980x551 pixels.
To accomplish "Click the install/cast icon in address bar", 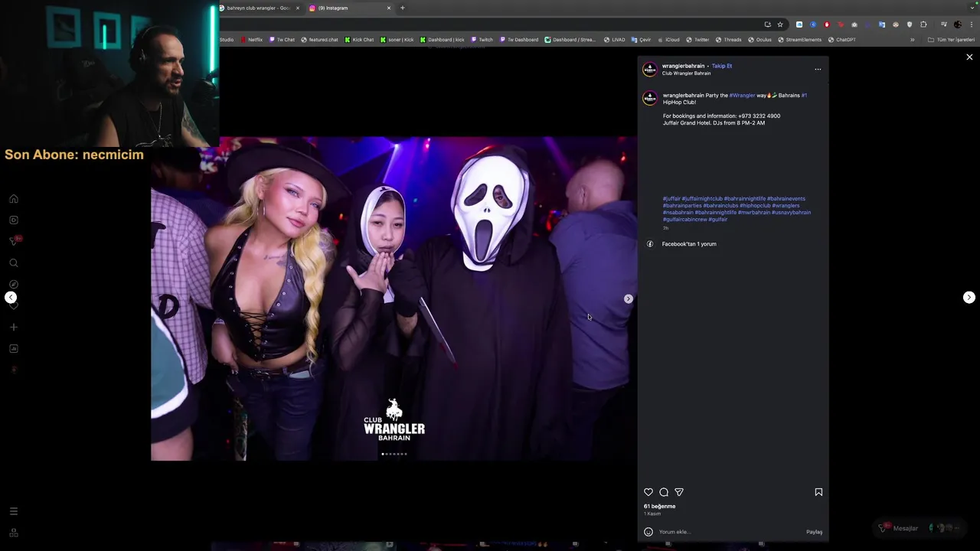I will point(768,24).
